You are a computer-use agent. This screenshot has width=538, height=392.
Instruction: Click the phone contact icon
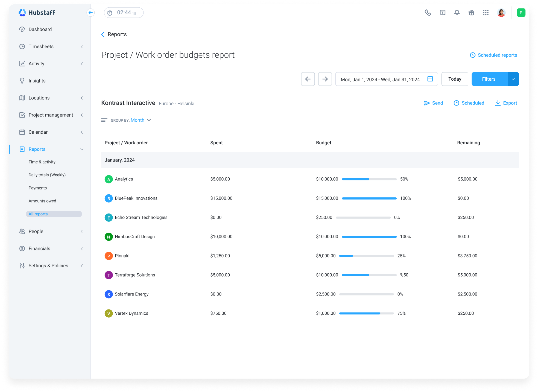coord(428,13)
